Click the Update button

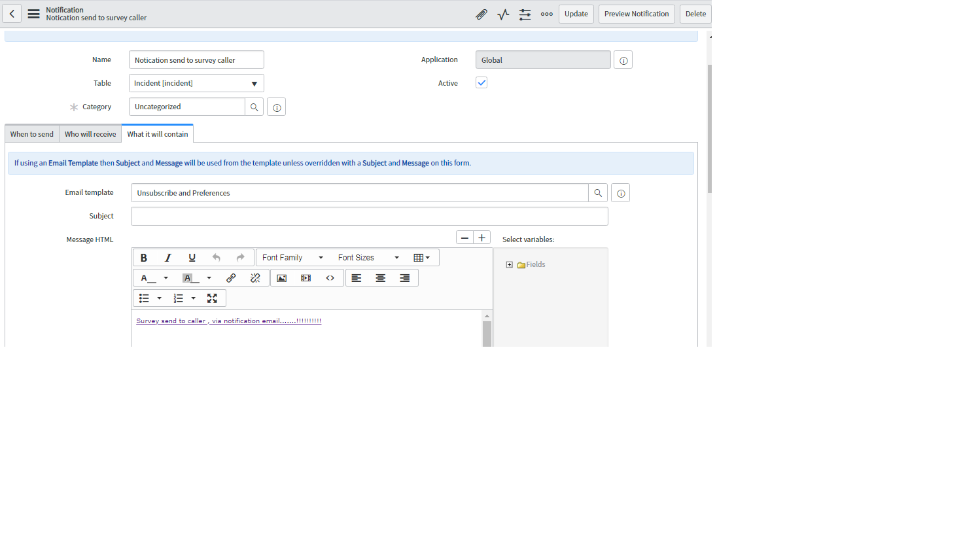tap(576, 14)
